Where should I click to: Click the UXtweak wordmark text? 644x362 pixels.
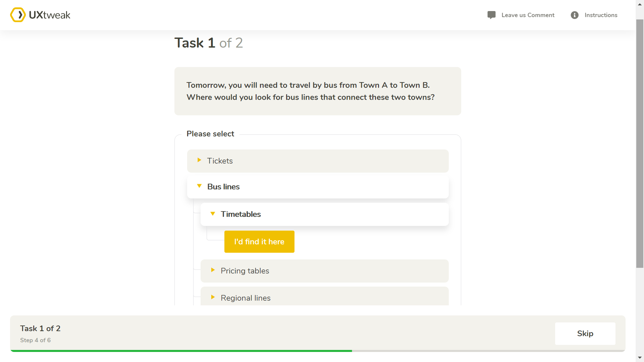[50, 15]
